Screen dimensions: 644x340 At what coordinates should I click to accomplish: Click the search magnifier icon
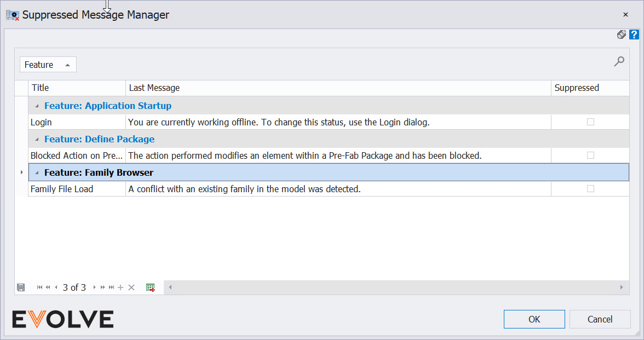pyautogui.click(x=619, y=61)
